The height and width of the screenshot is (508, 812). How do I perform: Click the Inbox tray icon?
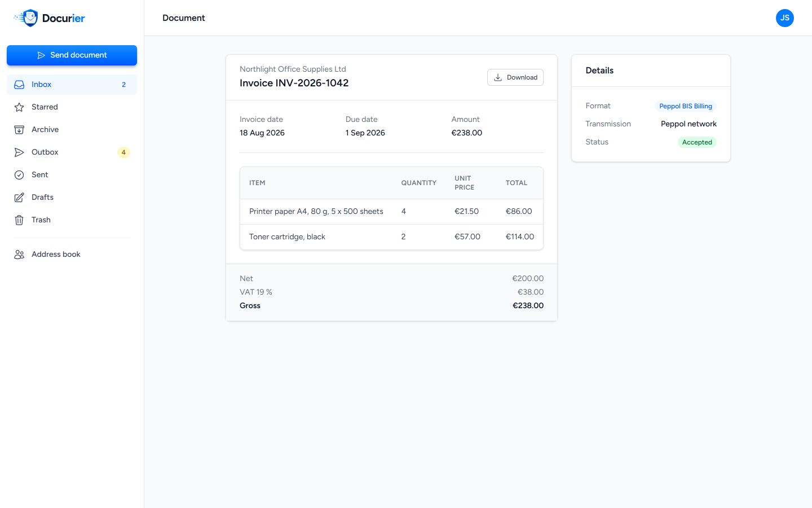coord(19,85)
